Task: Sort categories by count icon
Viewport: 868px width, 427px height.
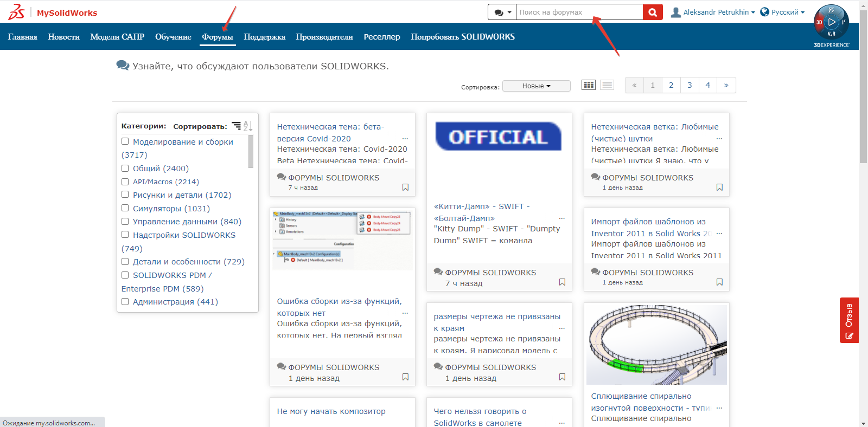Action: pos(237,126)
